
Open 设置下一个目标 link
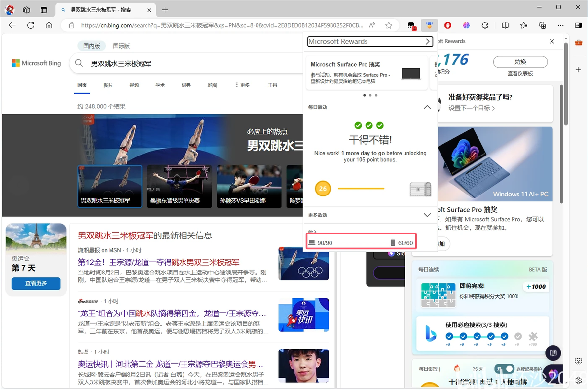(x=472, y=108)
